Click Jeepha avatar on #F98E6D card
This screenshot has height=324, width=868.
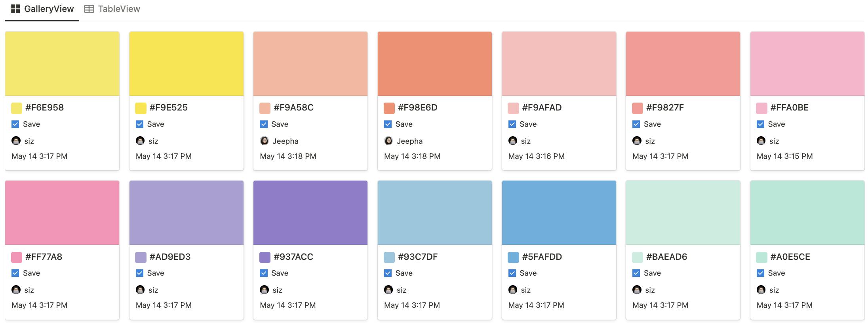pyautogui.click(x=388, y=141)
